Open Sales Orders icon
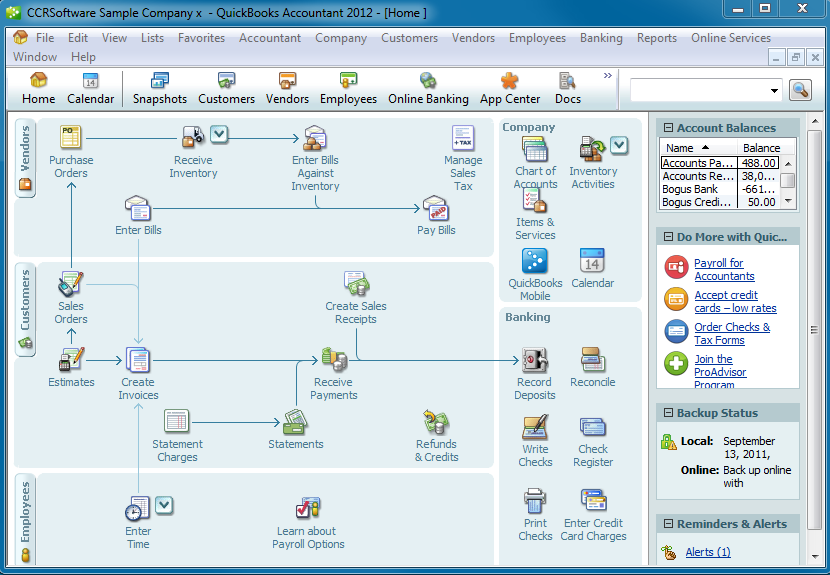The width and height of the screenshot is (830, 575). pos(70,284)
